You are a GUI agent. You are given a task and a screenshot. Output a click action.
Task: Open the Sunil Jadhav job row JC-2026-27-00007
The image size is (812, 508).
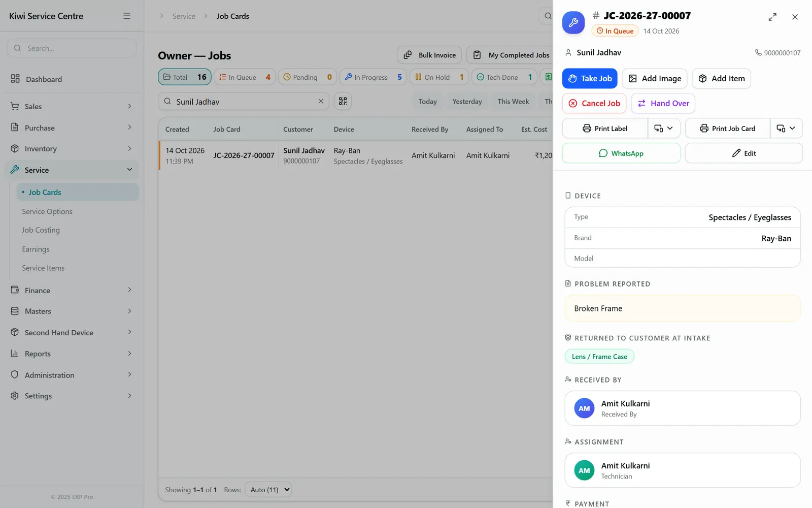click(355, 155)
